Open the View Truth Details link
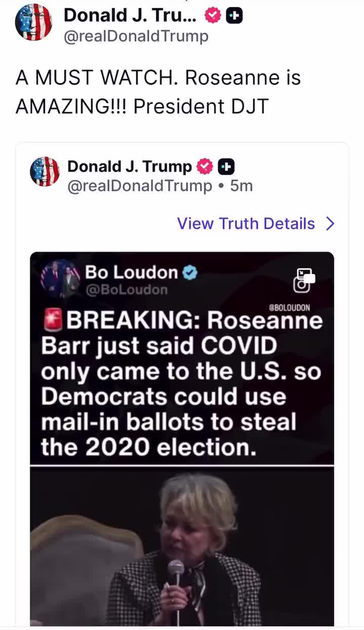 click(246, 223)
